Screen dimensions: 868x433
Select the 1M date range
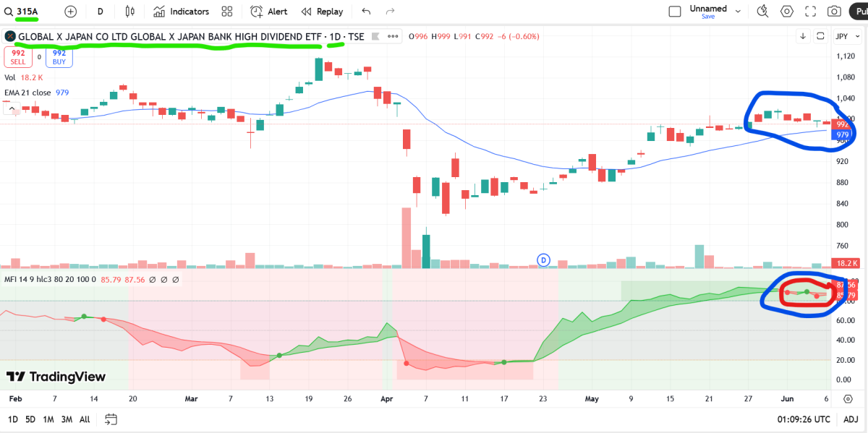coord(48,419)
